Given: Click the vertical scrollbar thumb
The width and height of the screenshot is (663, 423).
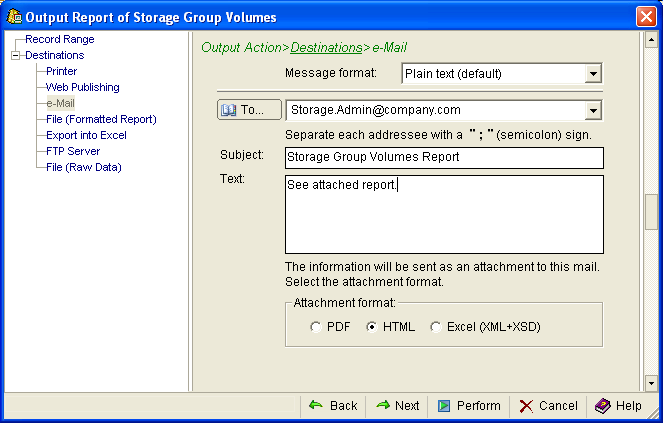Looking at the screenshot, I should 651,212.
